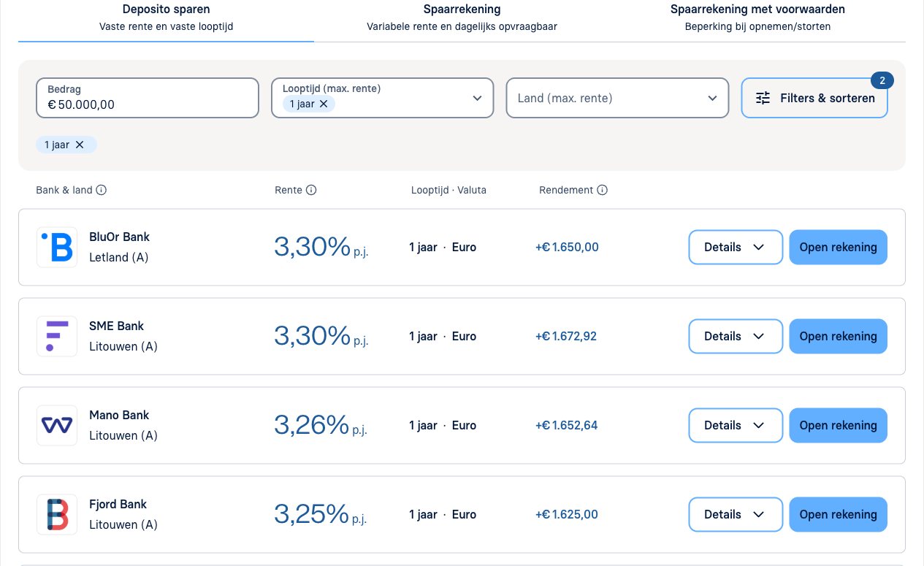Expand Details for Fjord Bank
The image size is (924, 566).
[x=736, y=514]
